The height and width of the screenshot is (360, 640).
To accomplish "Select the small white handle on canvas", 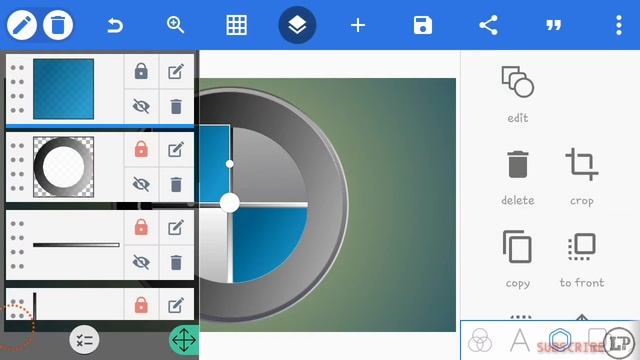I will [229, 164].
